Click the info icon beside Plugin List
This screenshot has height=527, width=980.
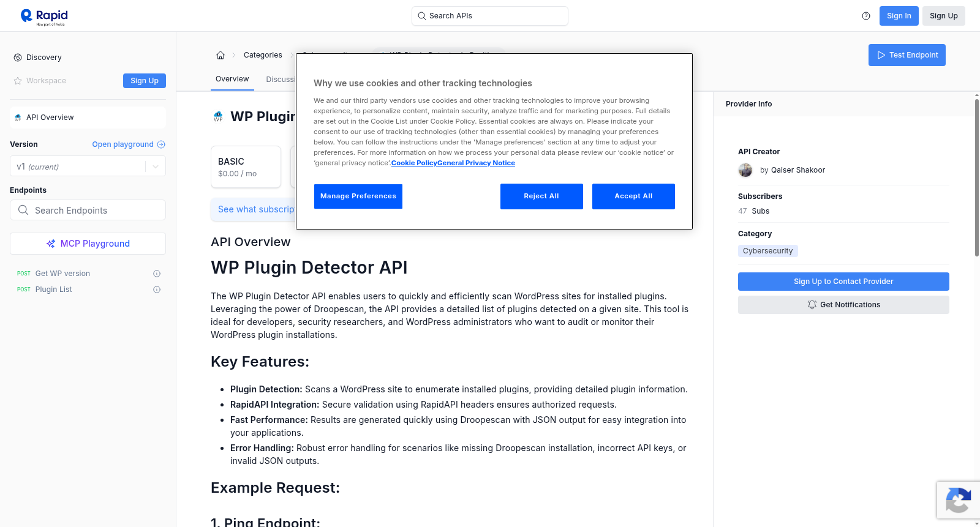pos(157,290)
